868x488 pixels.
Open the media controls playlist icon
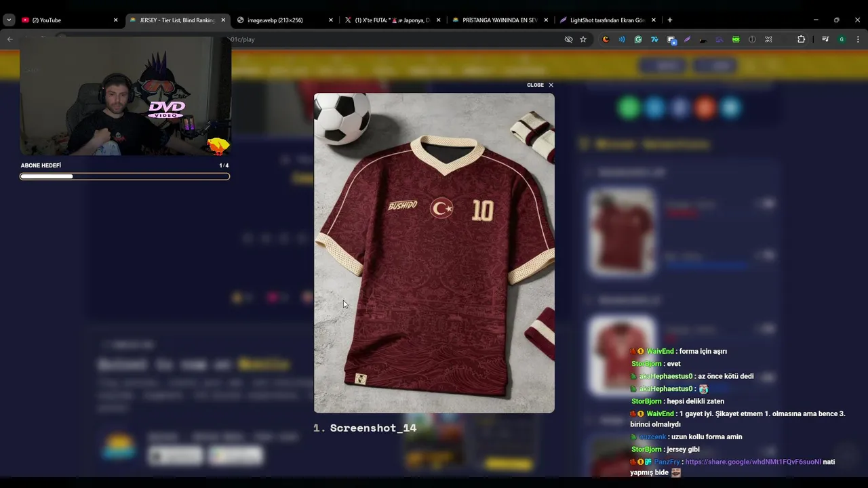(x=825, y=39)
